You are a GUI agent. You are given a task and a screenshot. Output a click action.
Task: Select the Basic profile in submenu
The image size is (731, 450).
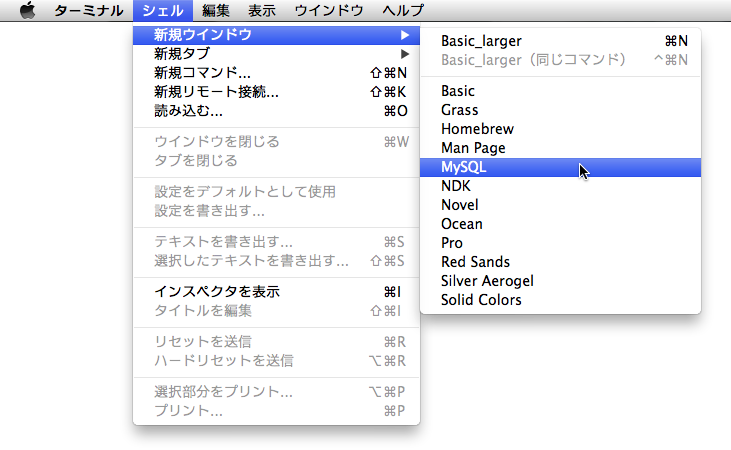pyautogui.click(x=560, y=91)
